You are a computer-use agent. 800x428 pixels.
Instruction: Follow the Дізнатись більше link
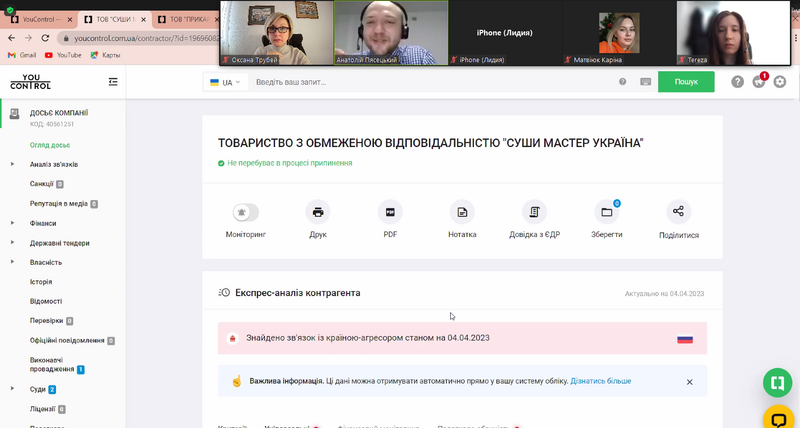point(601,381)
